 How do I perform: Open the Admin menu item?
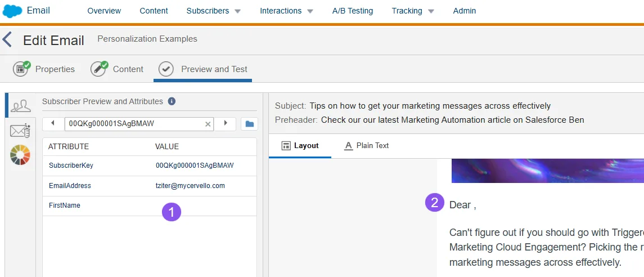click(465, 11)
